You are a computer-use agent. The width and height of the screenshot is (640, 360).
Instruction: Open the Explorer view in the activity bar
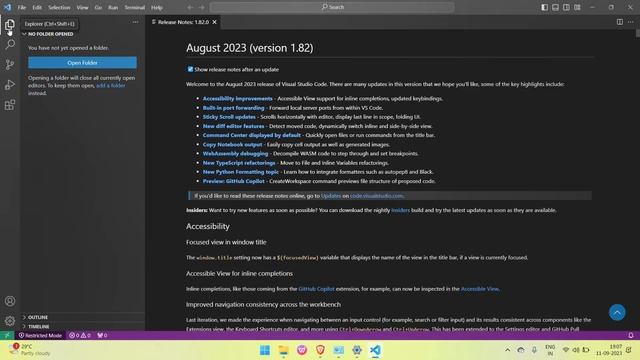coord(10,25)
